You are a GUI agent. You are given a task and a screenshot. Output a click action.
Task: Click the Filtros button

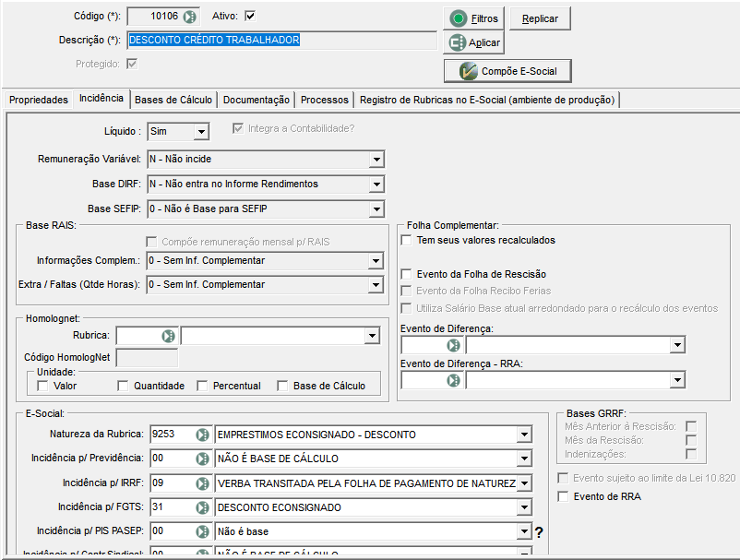pyautogui.click(x=474, y=18)
